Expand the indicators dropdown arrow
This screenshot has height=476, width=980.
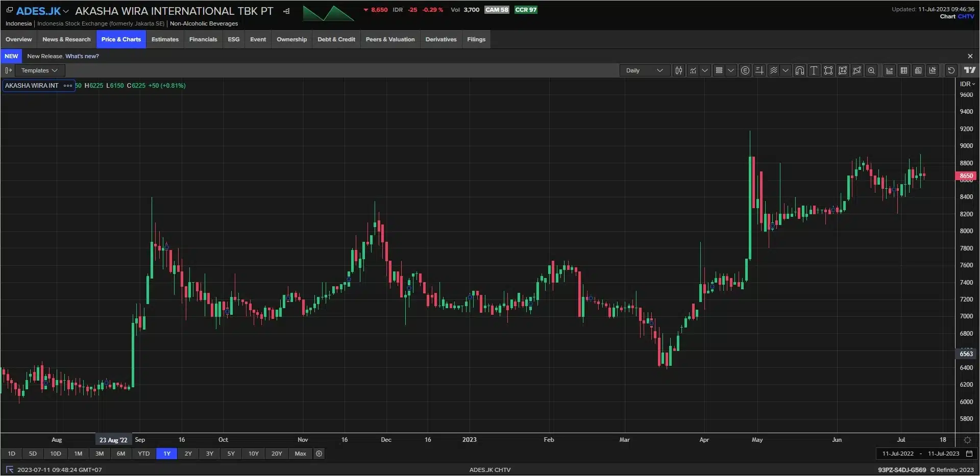[705, 70]
